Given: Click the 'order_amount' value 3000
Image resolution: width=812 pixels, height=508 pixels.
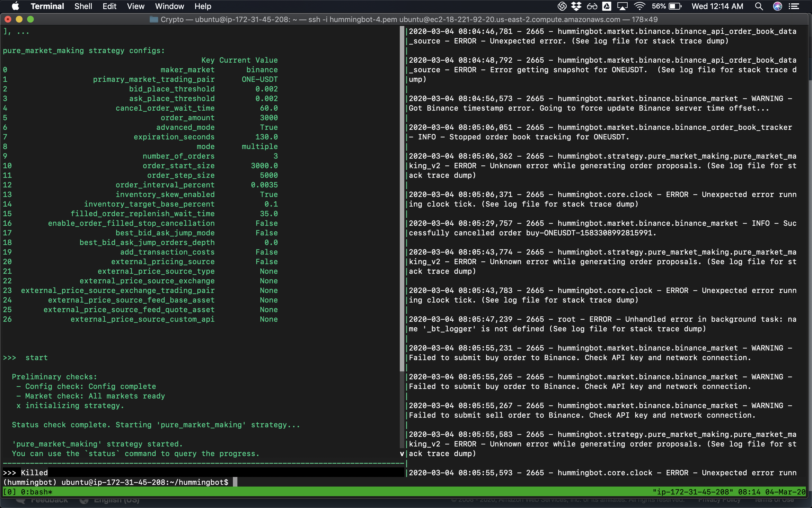Looking at the screenshot, I should pos(269,118).
